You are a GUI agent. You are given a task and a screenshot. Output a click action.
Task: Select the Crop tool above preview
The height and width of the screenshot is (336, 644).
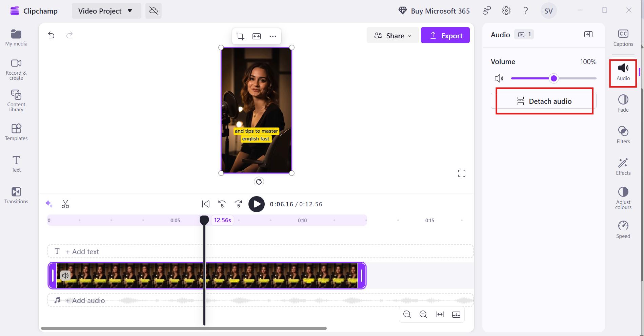[x=240, y=36]
